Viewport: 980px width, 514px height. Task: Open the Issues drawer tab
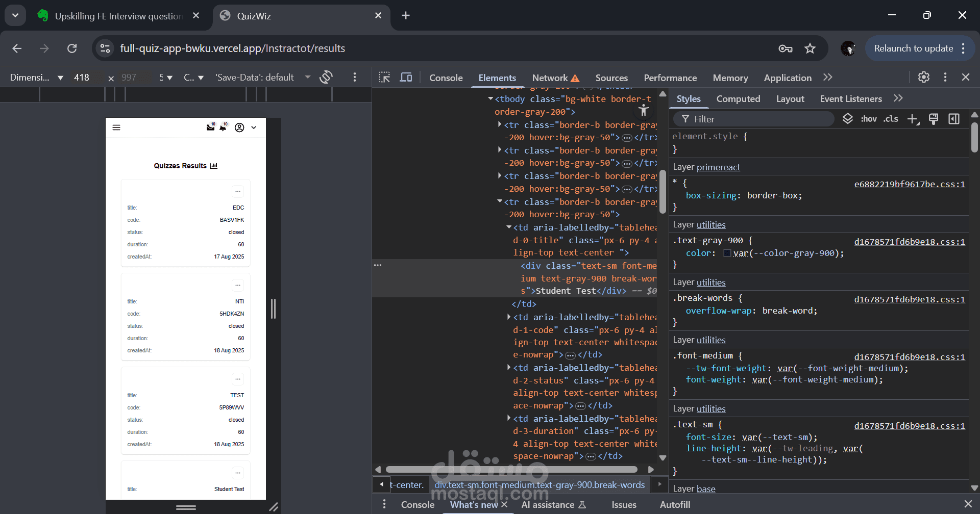tap(624, 505)
